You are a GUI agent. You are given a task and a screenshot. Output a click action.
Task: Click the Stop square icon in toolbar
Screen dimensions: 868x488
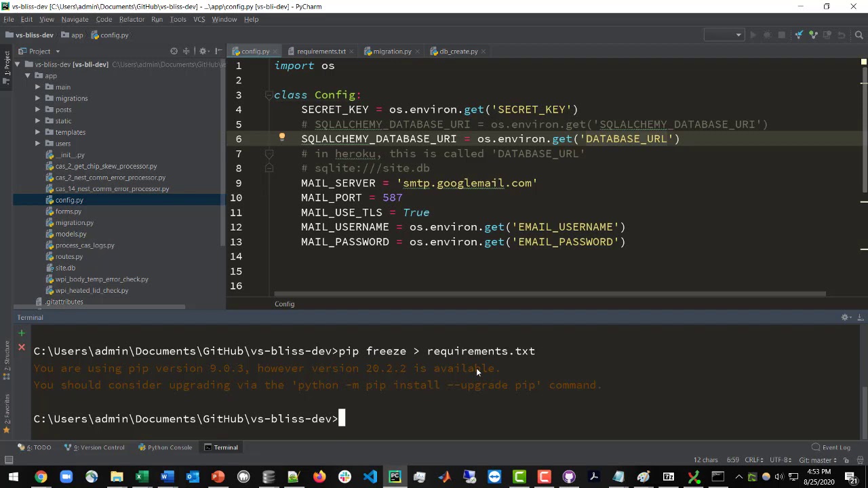(781, 35)
